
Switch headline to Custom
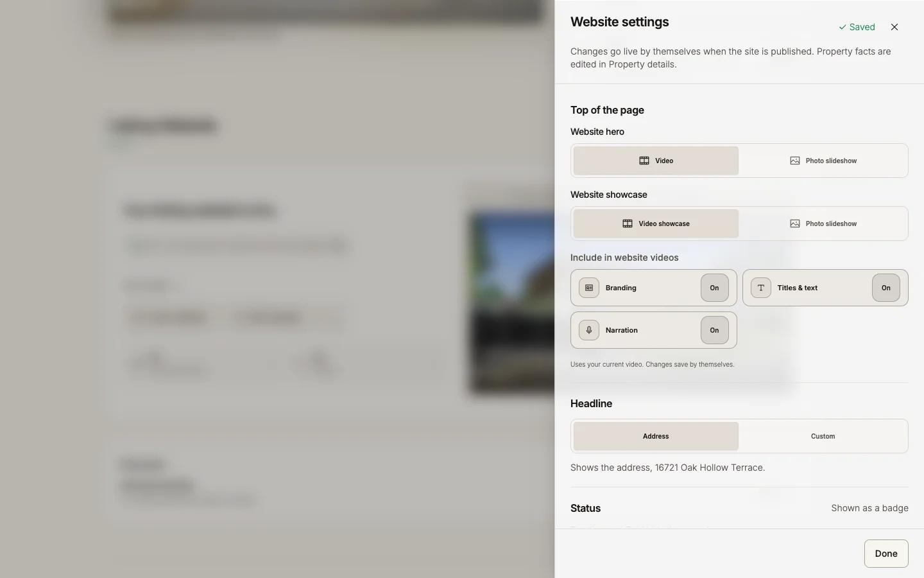tap(823, 436)
